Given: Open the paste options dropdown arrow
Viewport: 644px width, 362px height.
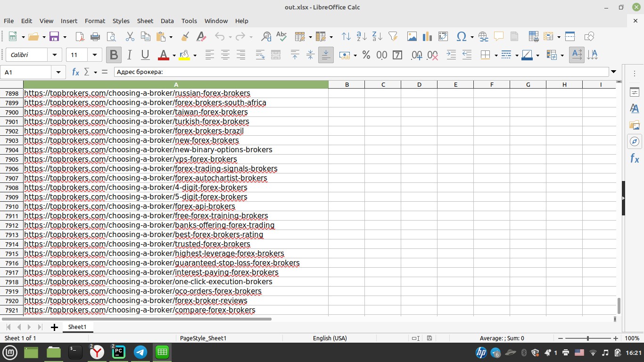Looking at the screenshot, I should 171,37.
